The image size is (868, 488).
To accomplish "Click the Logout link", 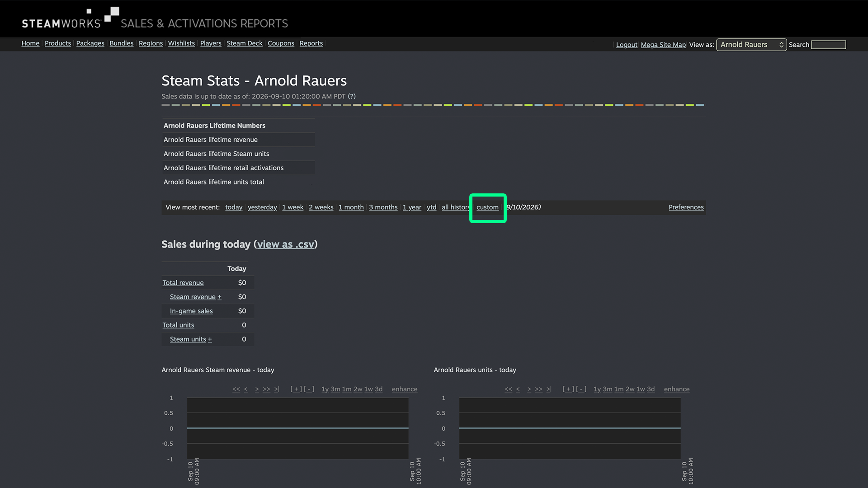I will 627,45.
